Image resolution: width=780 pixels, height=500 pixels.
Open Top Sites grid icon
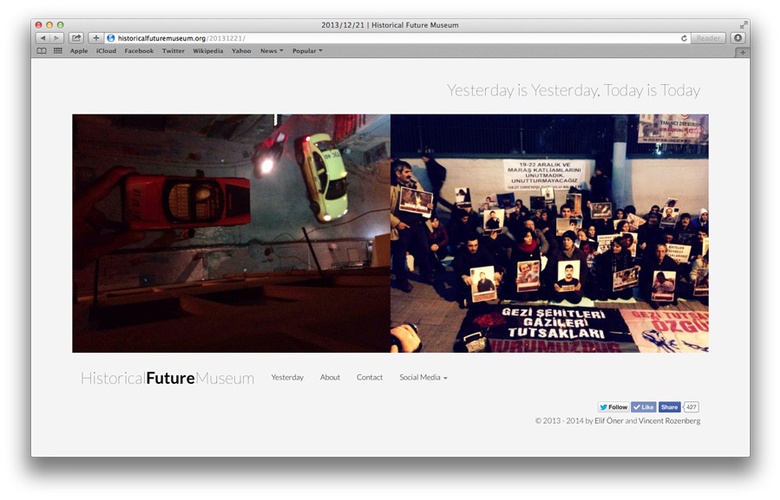pos(57,50)
